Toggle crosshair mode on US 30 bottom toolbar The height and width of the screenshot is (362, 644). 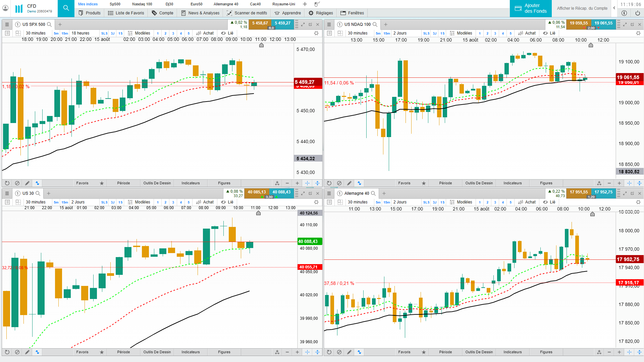coord(307,352)
